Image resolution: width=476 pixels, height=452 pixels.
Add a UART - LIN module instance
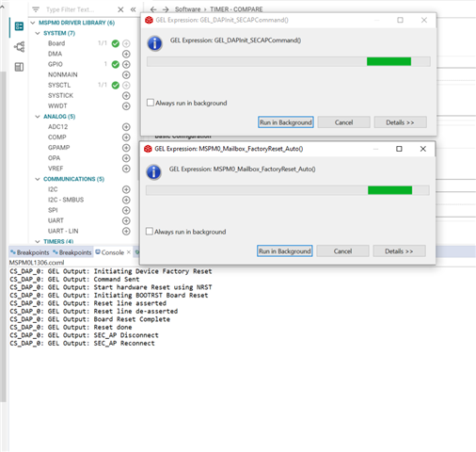pos(126,231)
